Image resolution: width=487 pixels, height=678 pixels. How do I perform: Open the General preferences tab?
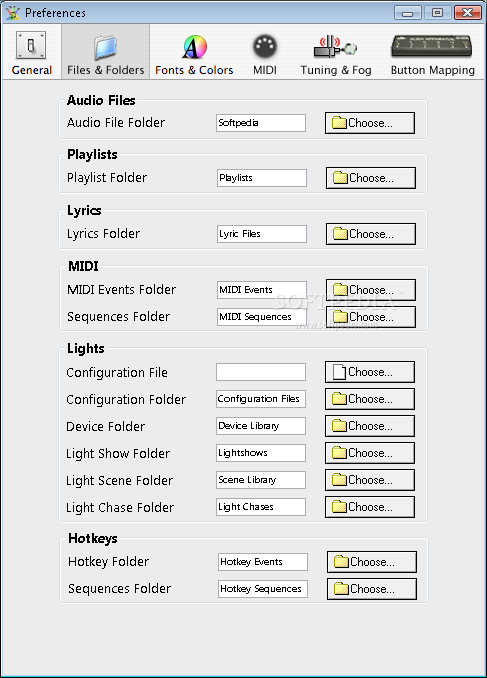point(32,52)
